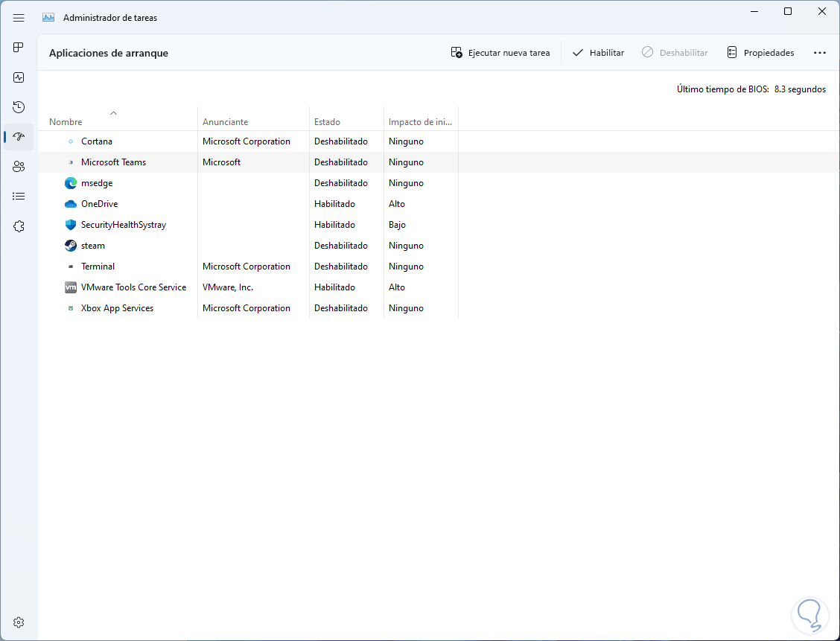Click the Terminal app icon

(x=71, y=267)
